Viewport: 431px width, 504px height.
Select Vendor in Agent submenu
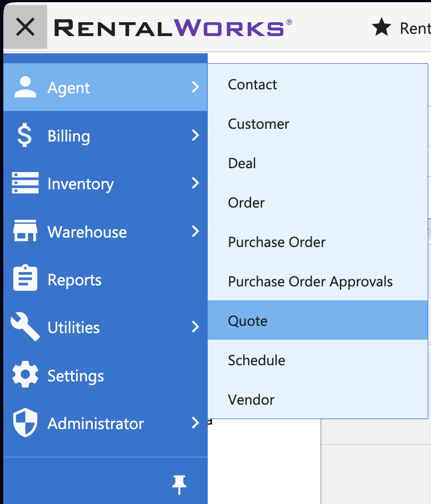coord(318,400)
